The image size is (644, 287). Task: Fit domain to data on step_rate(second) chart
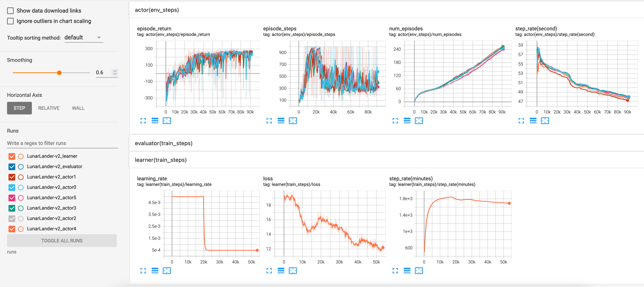coord(545,121)
